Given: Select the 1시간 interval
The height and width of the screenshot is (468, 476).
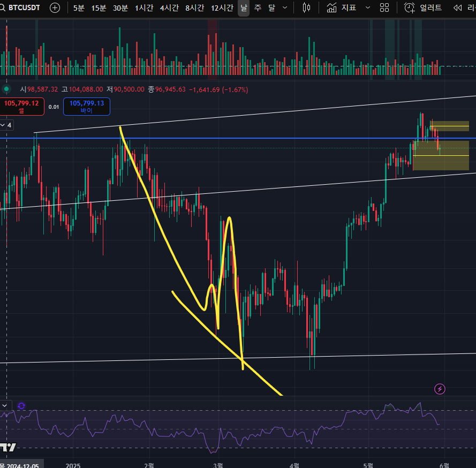Looking at the screenshot, I should [144, 8].
